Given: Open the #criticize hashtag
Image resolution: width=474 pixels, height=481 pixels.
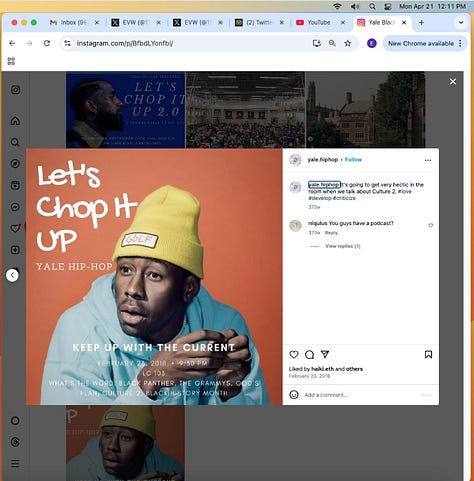Looking at the screenshot, I should 344,198.
